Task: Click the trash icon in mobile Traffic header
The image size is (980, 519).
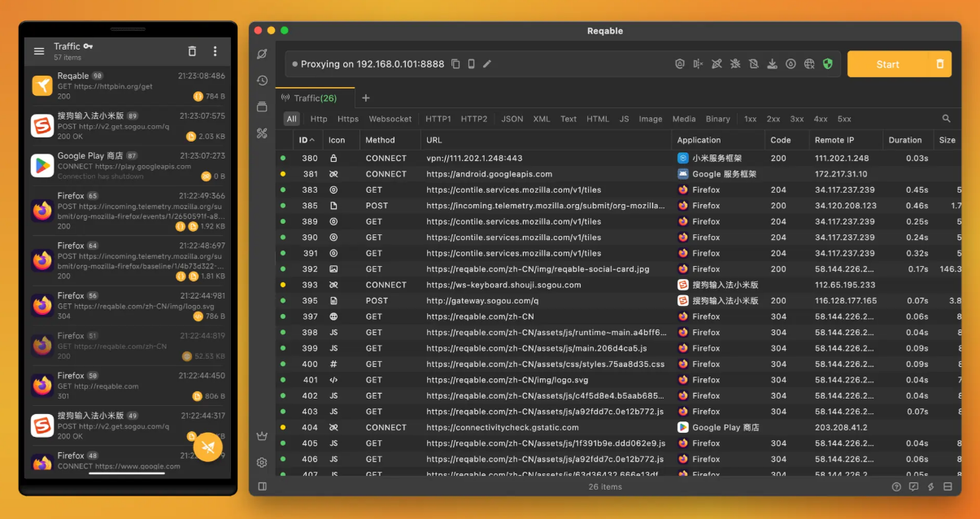Action: (x=192, y=51)
